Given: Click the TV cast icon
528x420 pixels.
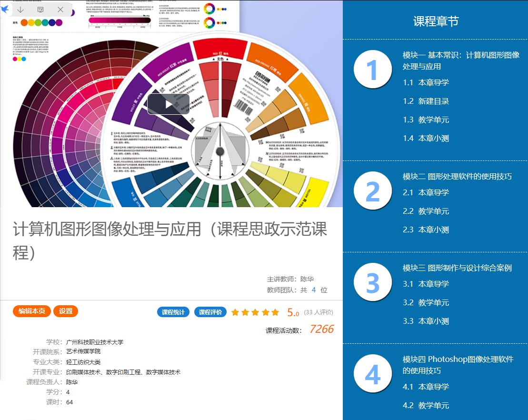Looking at the screenshot, I should pyautogui.click(x=40, y=10).
